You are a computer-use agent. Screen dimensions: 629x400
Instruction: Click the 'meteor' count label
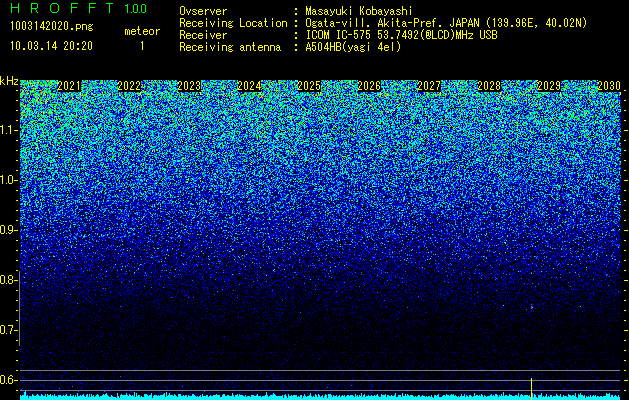tap(142, 31)
